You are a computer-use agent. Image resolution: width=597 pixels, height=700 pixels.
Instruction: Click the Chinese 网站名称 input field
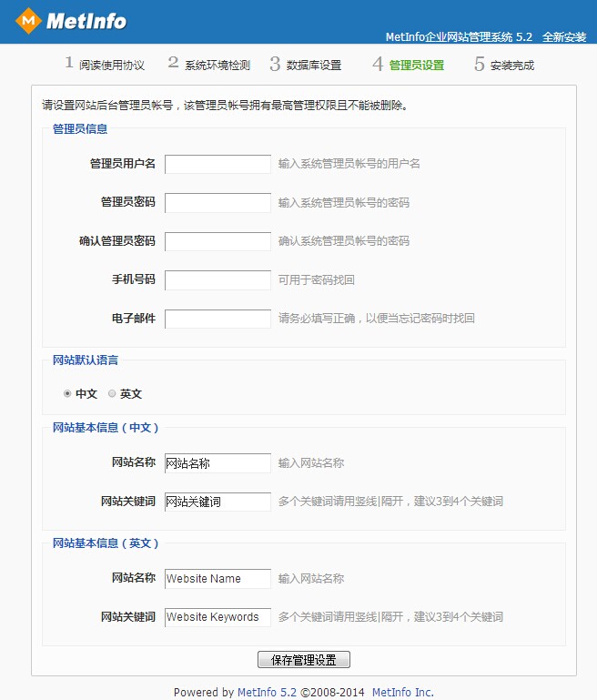click(x=218, y=463)
